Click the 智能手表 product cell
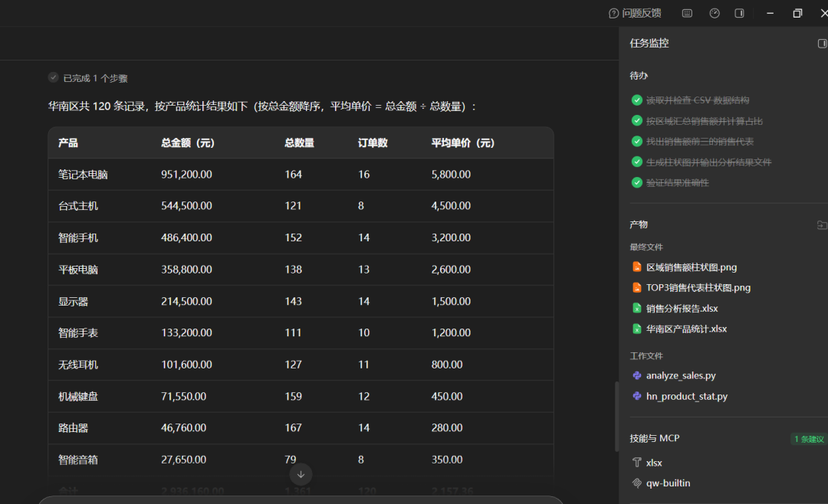 (78, 333)
